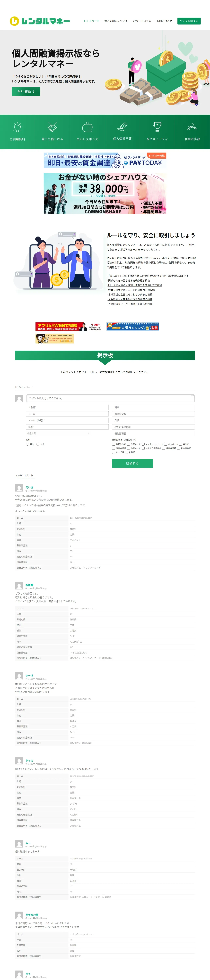Open 井手なお美's avatar image
This screenshot has height=980, width=210.
click(x=19, y=915)
